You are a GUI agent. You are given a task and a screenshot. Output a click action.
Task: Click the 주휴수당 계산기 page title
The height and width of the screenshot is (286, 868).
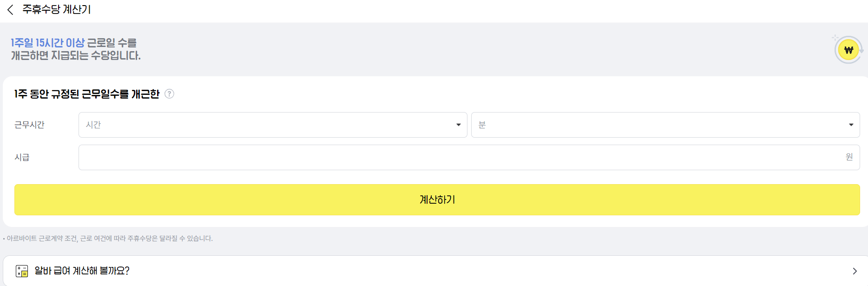click(57, 8)
